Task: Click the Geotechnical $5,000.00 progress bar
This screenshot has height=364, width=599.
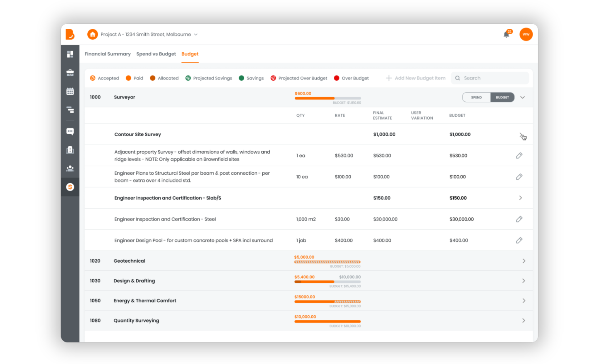Action: (327, 262)
